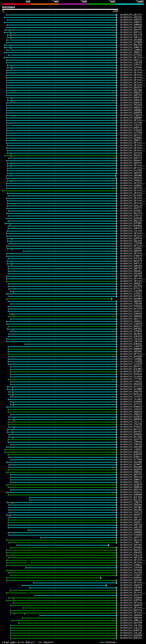Image resolution: width=146 pixels, height=644 pixels.
Task: Select the UniRef100_A3F4R5 label
Action: click(x=131, y=588)
